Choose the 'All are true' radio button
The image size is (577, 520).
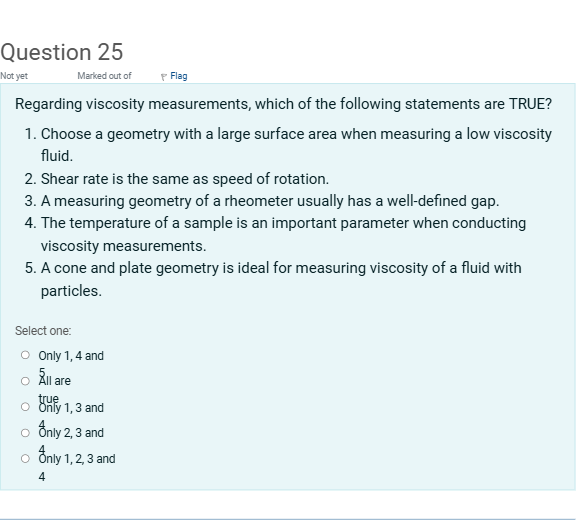coord(25,381)
